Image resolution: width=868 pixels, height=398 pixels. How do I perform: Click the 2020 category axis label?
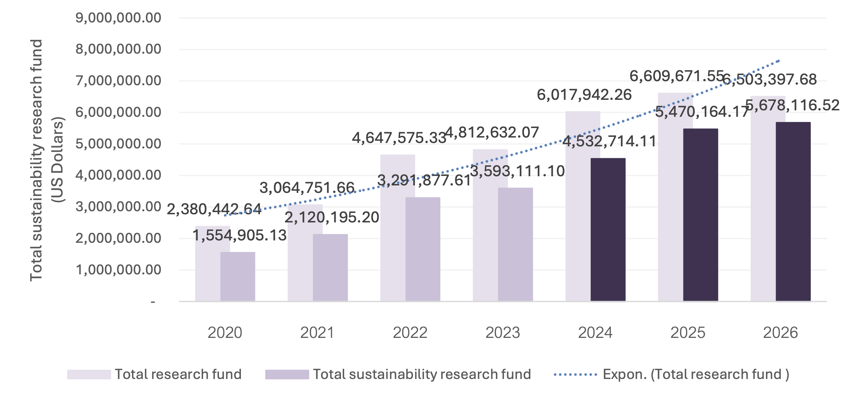click(225, 333)
